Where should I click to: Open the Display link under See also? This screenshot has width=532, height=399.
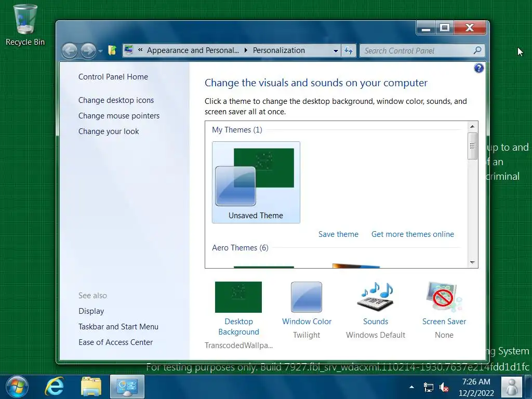[91, 311]
